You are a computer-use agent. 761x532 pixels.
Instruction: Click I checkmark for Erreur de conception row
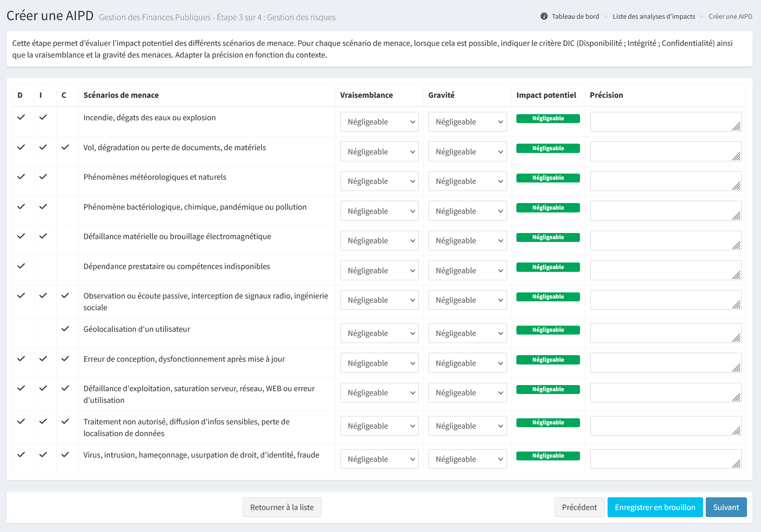coord(43,359)
